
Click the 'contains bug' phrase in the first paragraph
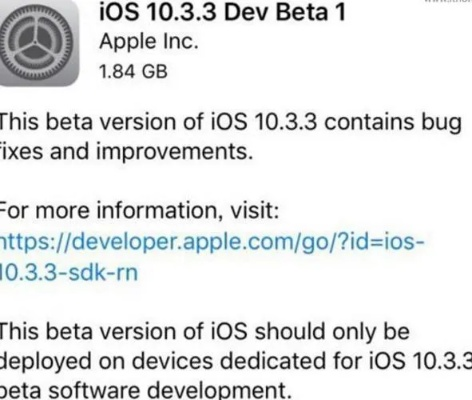(393, 122)
